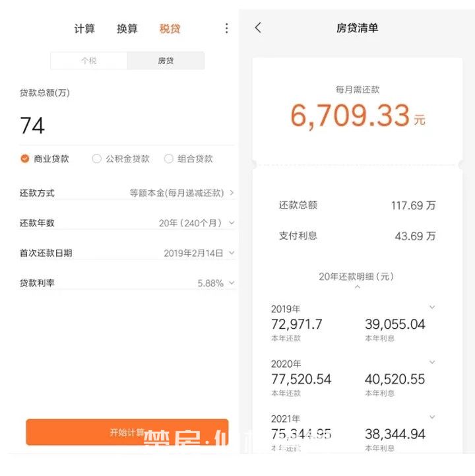Select the 税贷 tab

170,28
